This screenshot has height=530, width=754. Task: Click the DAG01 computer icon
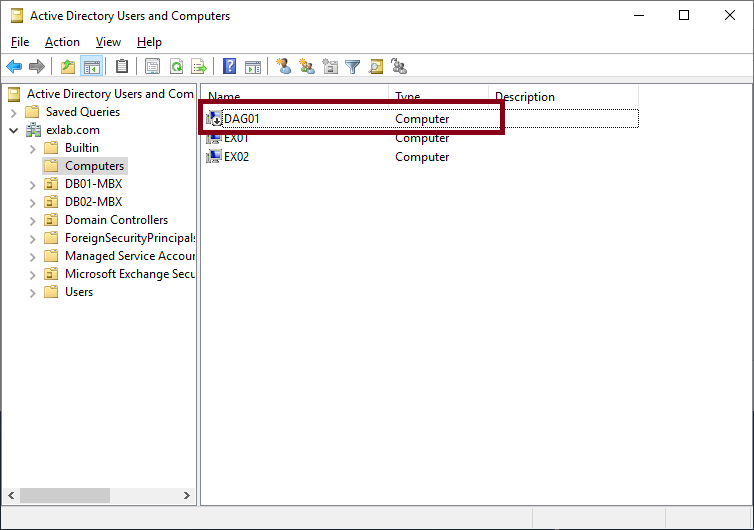coord(214,118)
